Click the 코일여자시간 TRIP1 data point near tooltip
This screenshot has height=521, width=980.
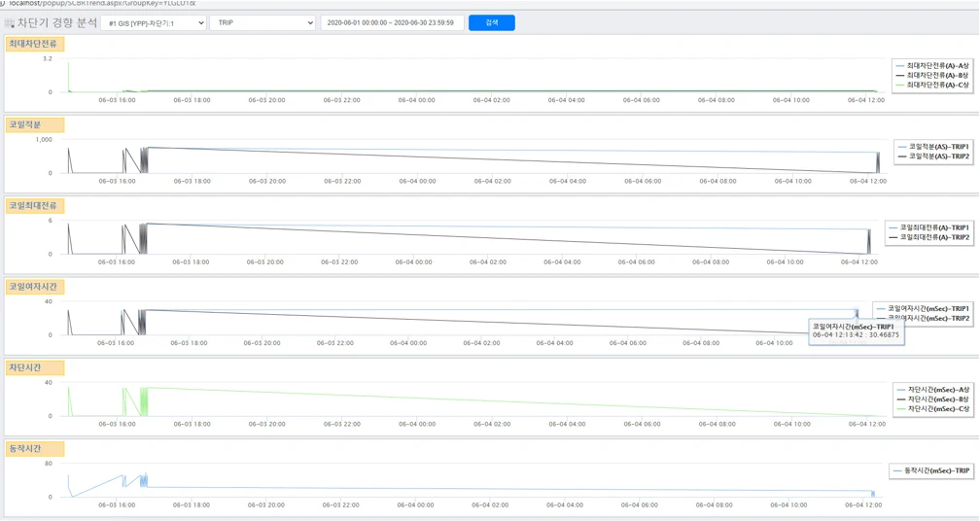coord(857,310)
